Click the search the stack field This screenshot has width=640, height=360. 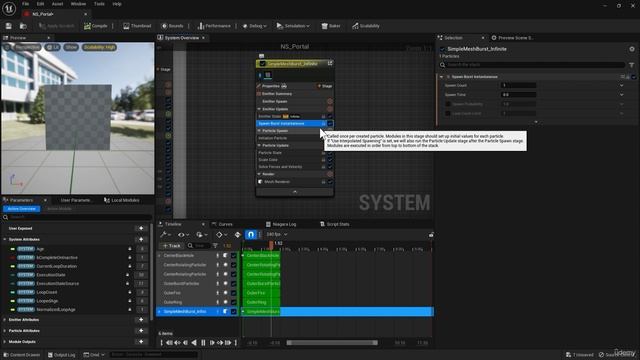(x=533, y=64)
